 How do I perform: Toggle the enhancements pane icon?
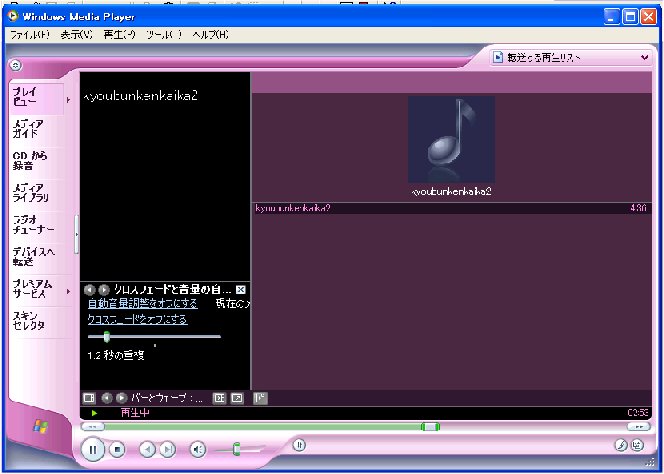pos(219,398)
